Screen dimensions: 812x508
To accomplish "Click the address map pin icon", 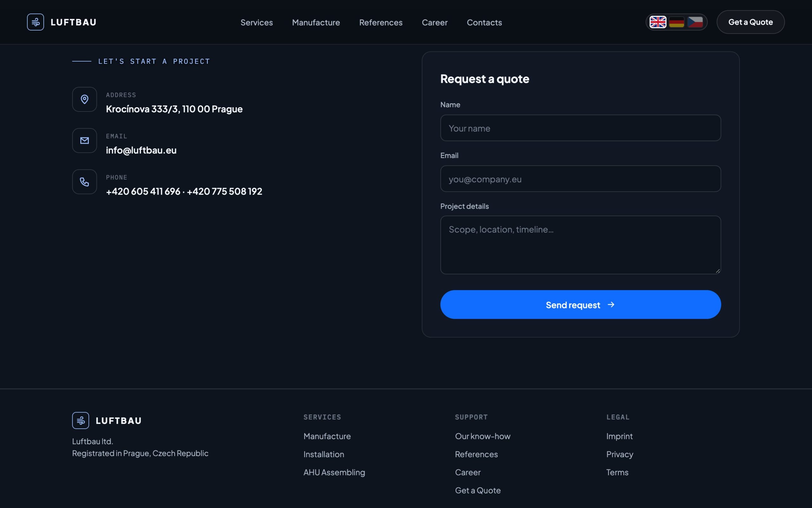I will [x=85, y=99].
